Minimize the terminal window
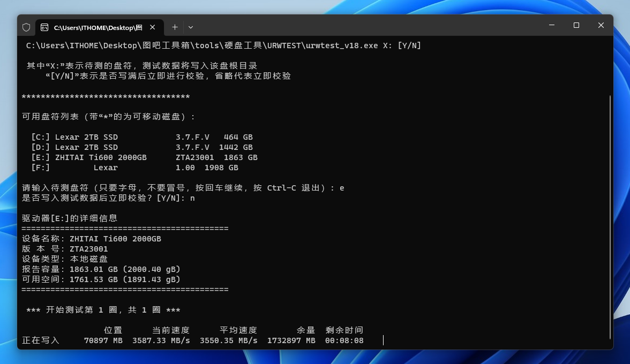Screen dimensions: 630x364 coord(552,25)
